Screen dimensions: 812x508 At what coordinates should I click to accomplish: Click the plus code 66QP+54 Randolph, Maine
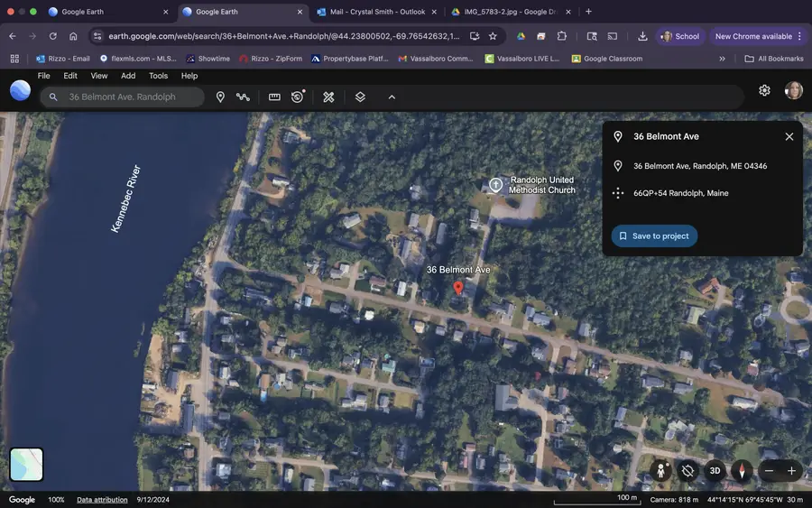tap(681, 193)
